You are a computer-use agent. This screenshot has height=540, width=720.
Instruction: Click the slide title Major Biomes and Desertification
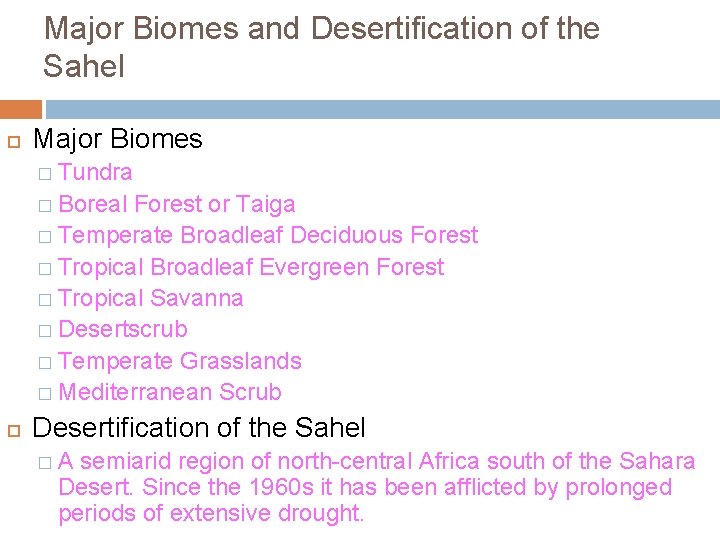tap(320, 47)
